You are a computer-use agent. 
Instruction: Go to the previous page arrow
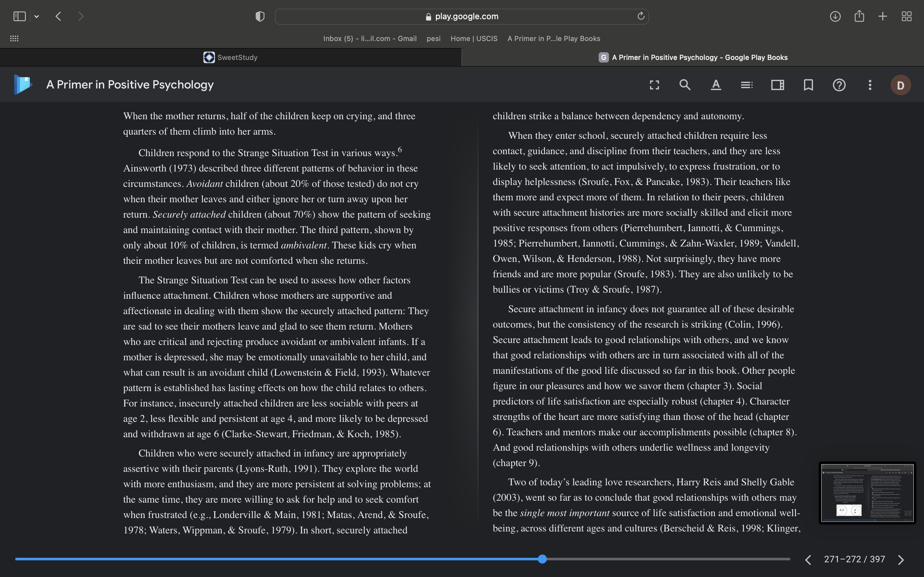click(808, 559)
